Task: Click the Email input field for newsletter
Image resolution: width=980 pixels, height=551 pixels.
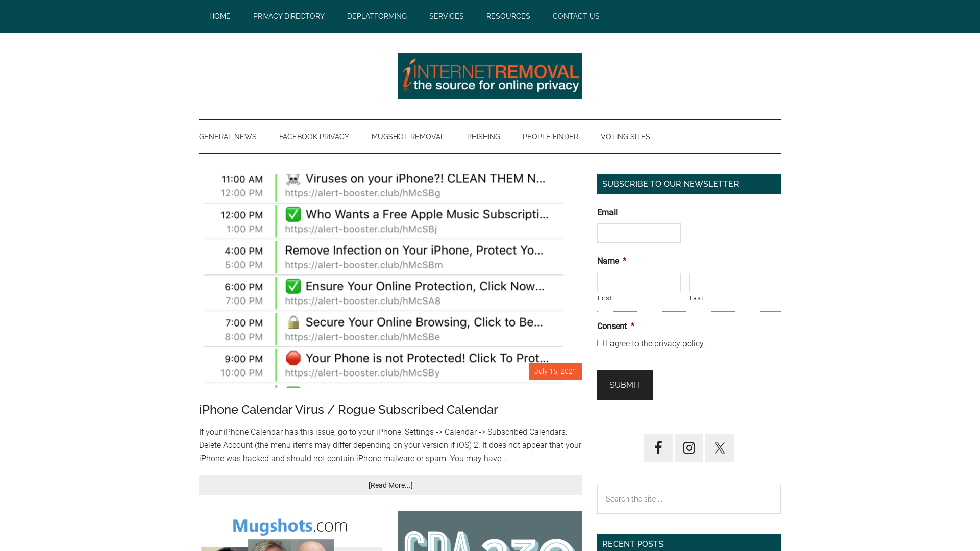Action: [639, 233]
